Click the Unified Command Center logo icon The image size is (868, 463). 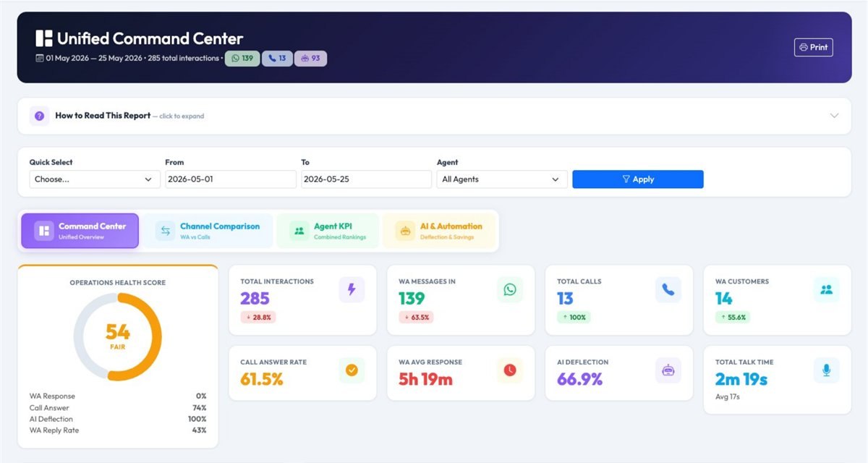tap(44, 39)
